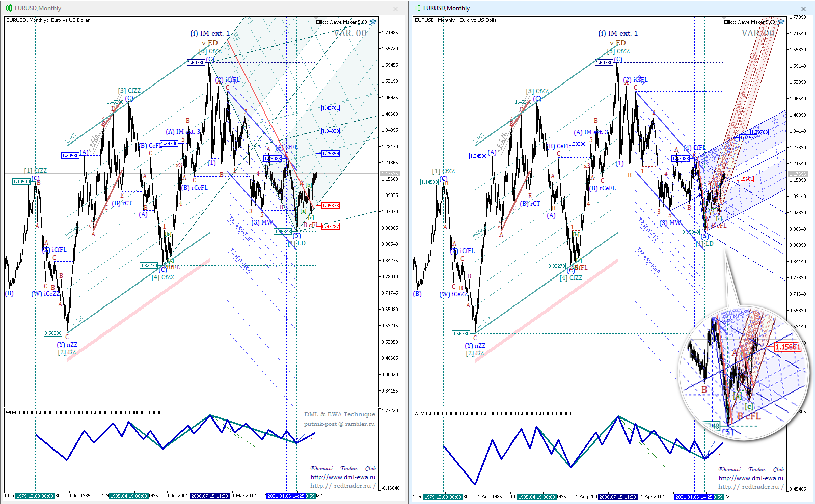Image resolution: width=815 pixels, height=504 pixels.
Task: Click the Elliott Wave Maker cap icon in left chart
Action: point(373,22)
